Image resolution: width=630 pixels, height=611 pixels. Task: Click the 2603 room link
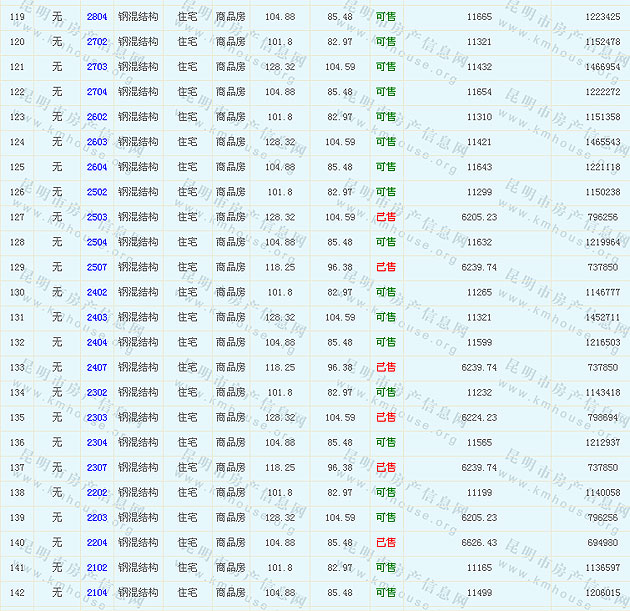click(x=97, y=142)
